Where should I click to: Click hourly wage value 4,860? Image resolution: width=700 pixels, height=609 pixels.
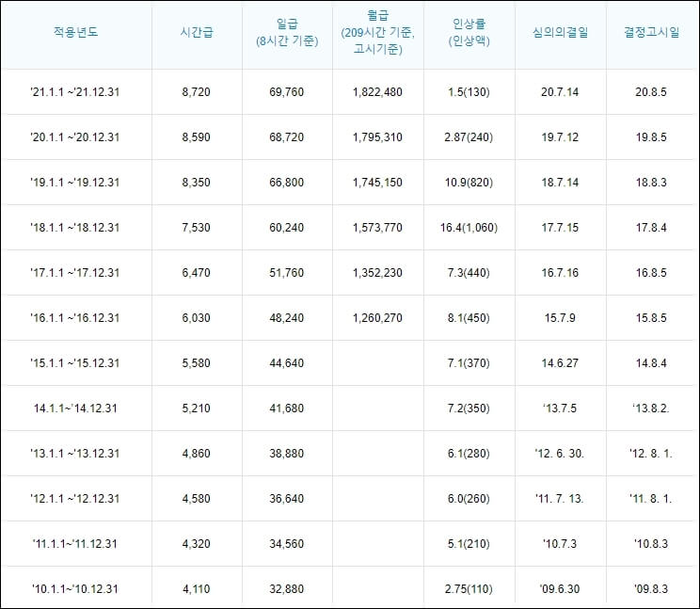tap(196, 453)
